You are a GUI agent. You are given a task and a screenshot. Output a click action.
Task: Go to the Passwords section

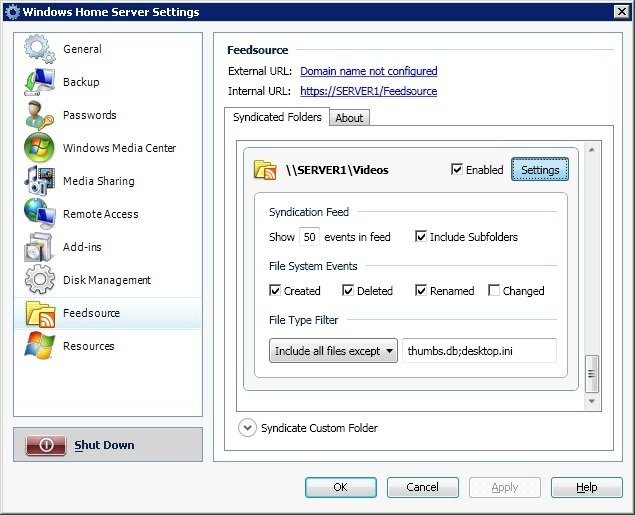(89, 115)
